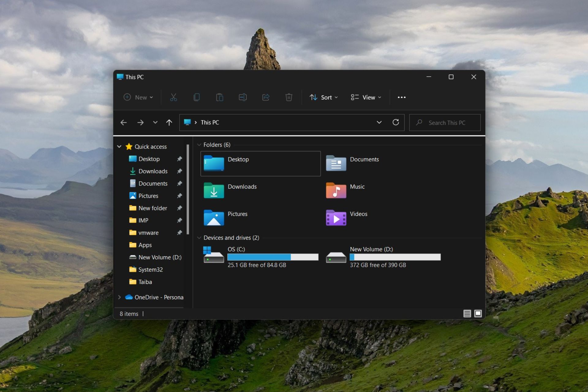Select the Desktop folder tile

(x=260, y=164)
